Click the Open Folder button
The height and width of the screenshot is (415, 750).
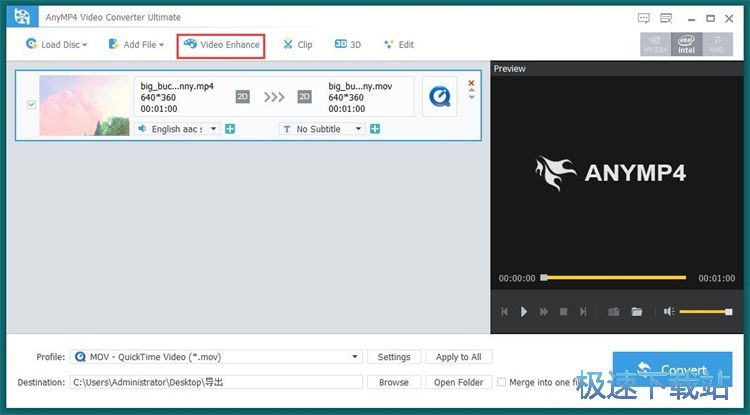tap(459, 382)
